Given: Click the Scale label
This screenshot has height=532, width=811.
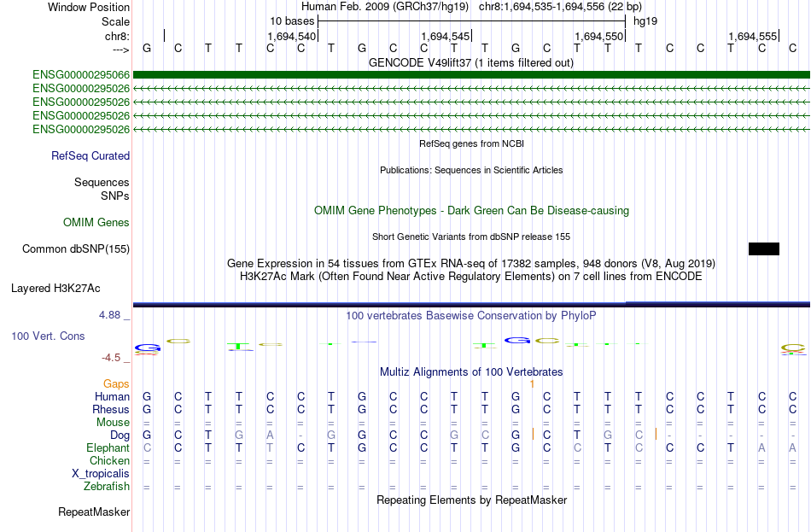Looking at the screenshot, I should click(x=116, y=21).
